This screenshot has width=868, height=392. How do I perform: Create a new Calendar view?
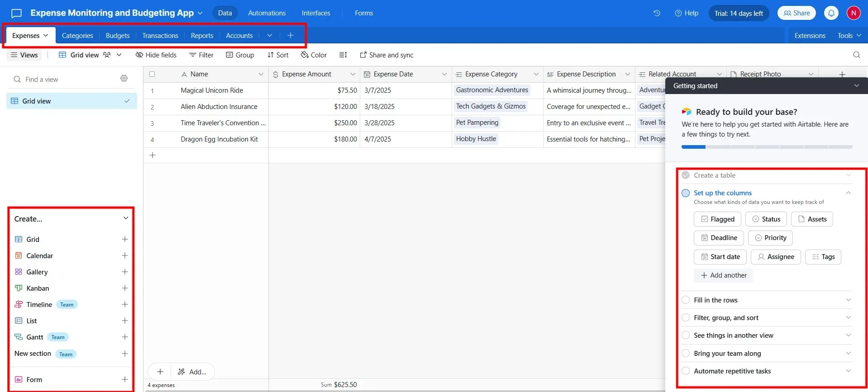124,255
